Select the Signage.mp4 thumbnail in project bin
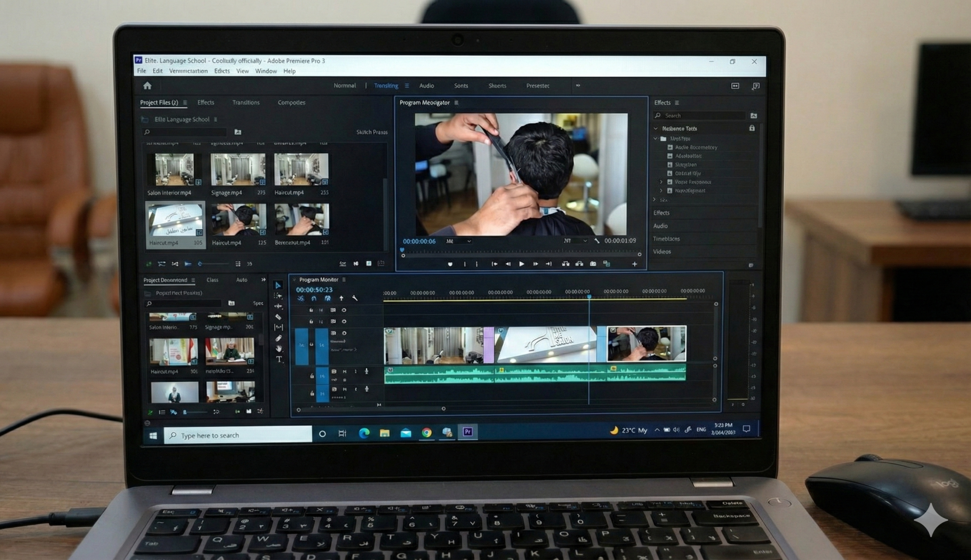The width and height of the screenshot is (971, 560). pyautogui.click(x=238, y=169)
